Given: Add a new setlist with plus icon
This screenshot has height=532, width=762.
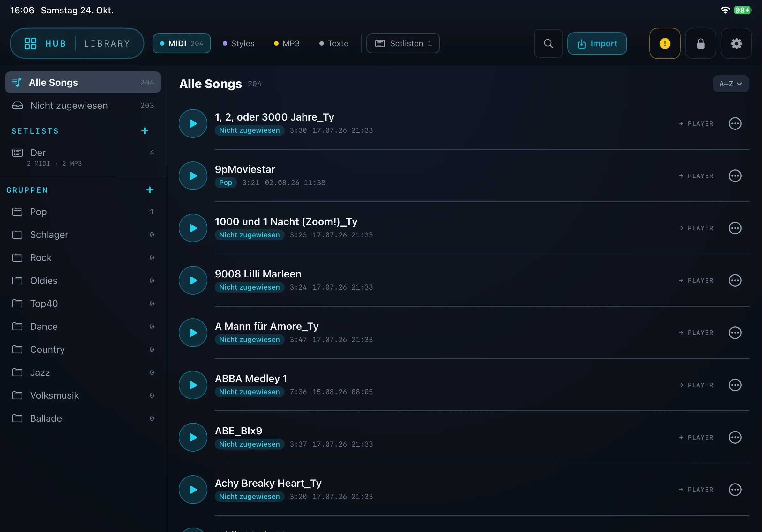Looking at the screenshot, I should tap(145, 131).
